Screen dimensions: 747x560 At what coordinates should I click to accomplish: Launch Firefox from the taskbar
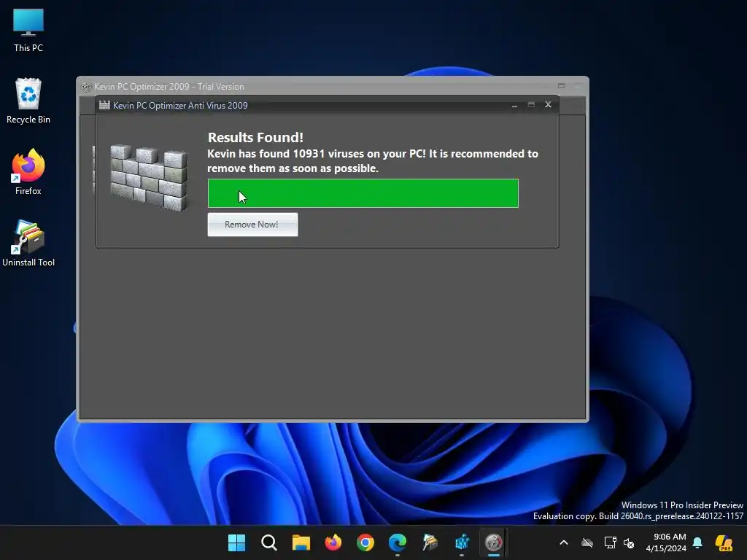click(x=333, y=542)
